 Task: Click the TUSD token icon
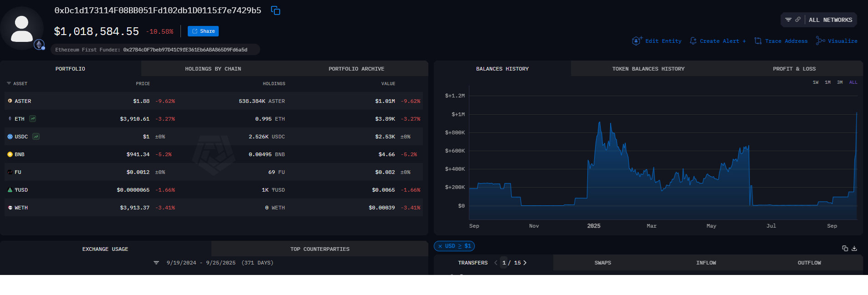pyautogui.click(x=10, y=190)
